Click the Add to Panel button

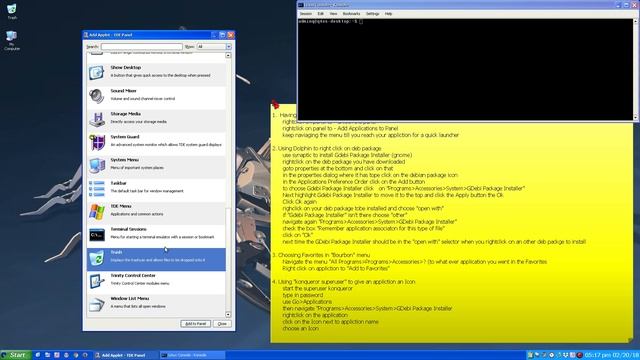coord(196,324)
